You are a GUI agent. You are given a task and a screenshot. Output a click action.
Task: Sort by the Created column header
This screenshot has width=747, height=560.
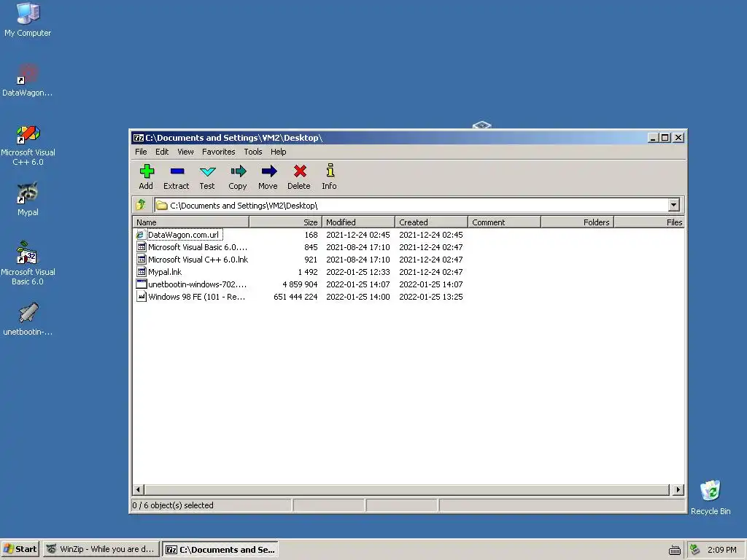click(x=432, y=222)
